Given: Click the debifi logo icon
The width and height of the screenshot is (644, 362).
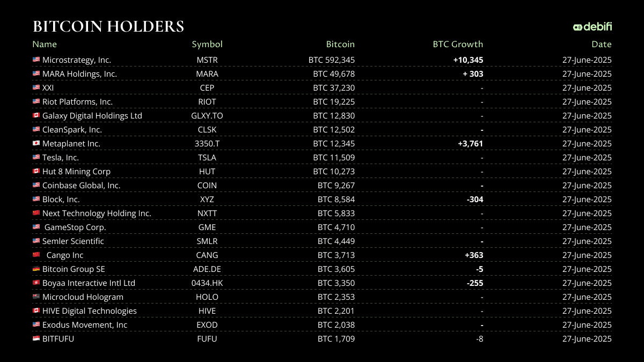Looking at the screenshot, I should [x=577, y=27].
